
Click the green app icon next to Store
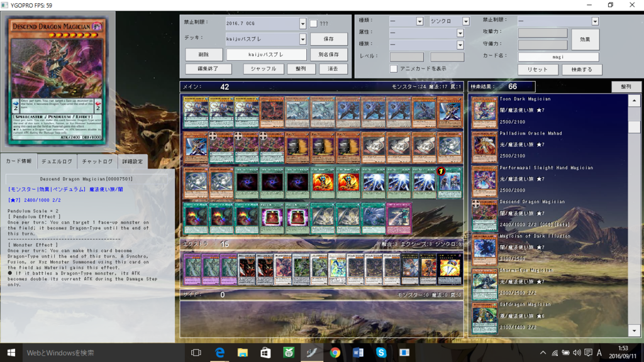click(x=289, y=353)
